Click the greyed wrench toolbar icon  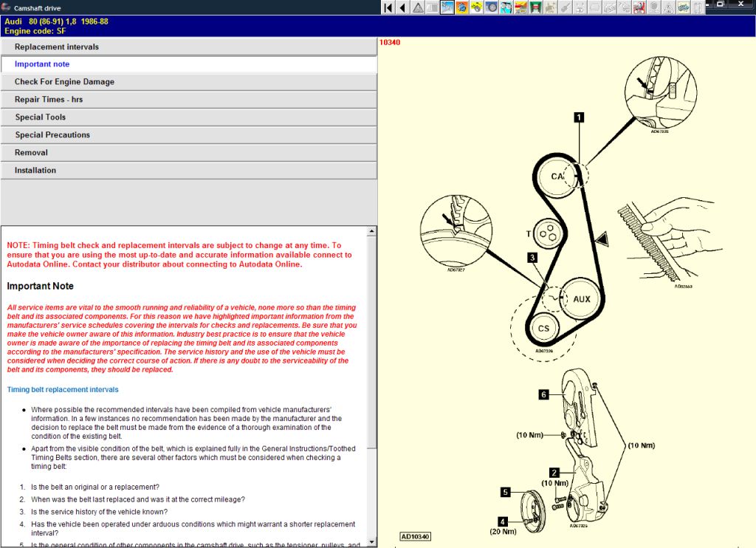pyautogui.click(x=565, y=7)
